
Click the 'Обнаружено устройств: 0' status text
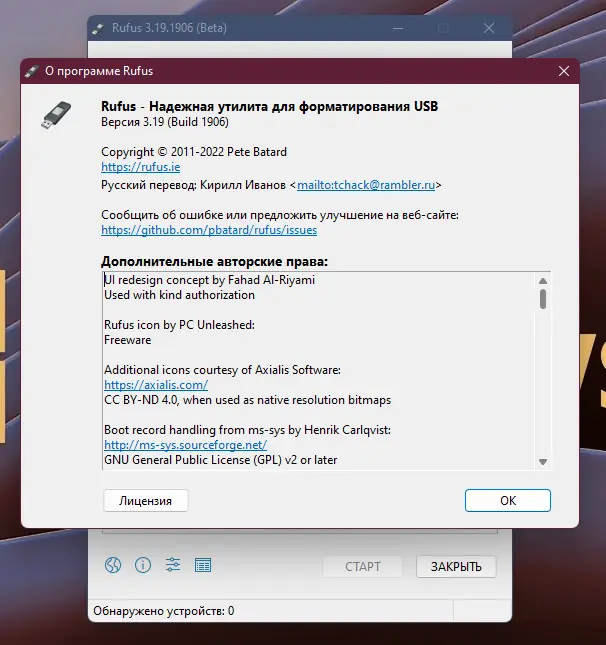[x=164, y=611]
